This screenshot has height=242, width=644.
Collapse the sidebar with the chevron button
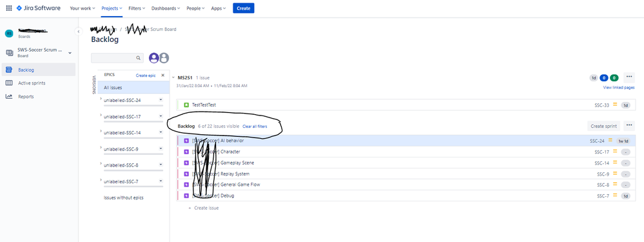(78, 32)
